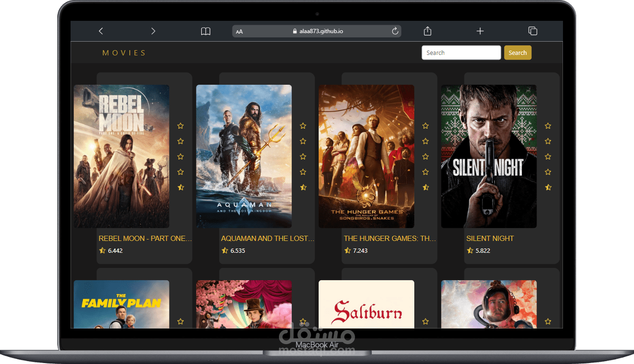Click the 7.243 rating value
The height and width of the screenshot is (364, 634).
tap(360, 251)
